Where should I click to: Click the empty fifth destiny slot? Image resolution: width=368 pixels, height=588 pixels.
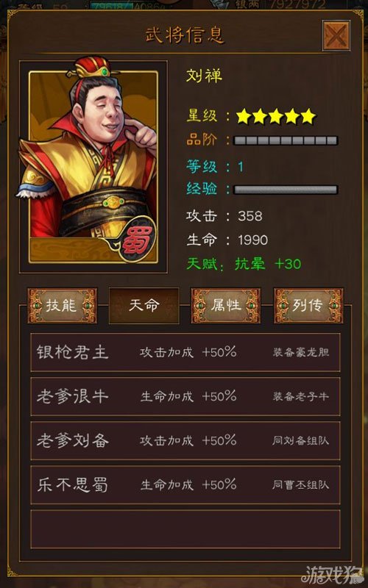(x=185, y=529)
